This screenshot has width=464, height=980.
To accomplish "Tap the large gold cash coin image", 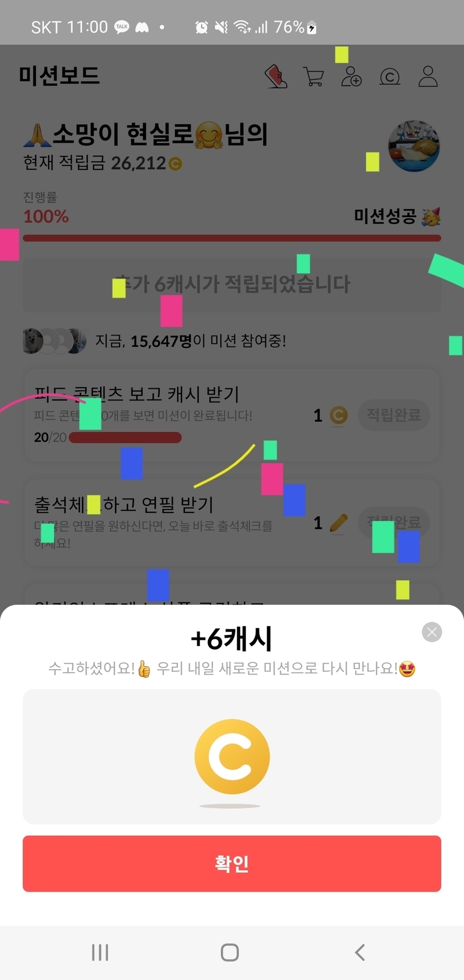I will tap(232, 757).
